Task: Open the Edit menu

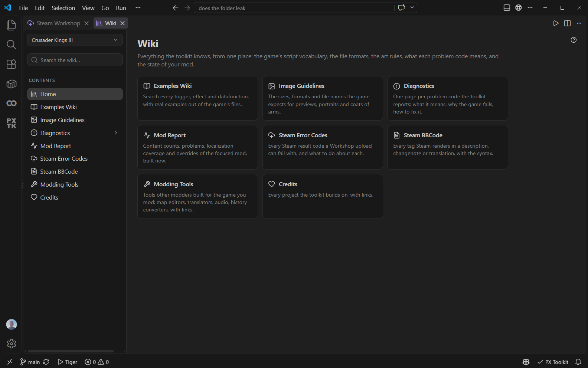Action: pyautogui.click(x=40, y=8)
